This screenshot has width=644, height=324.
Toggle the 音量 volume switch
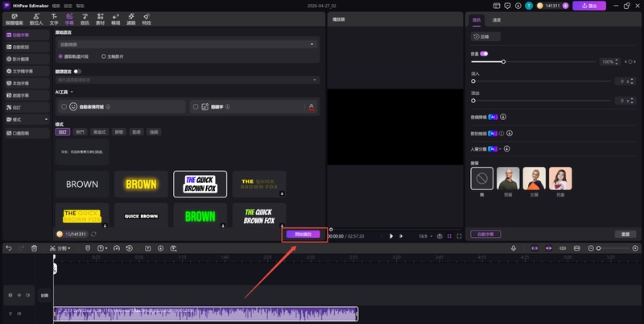point(485,54)
